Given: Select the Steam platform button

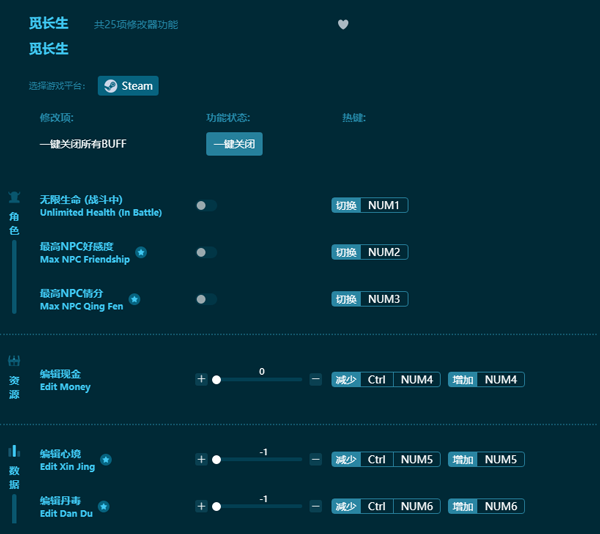Looking at the screenshot, I should click(128, 86).
